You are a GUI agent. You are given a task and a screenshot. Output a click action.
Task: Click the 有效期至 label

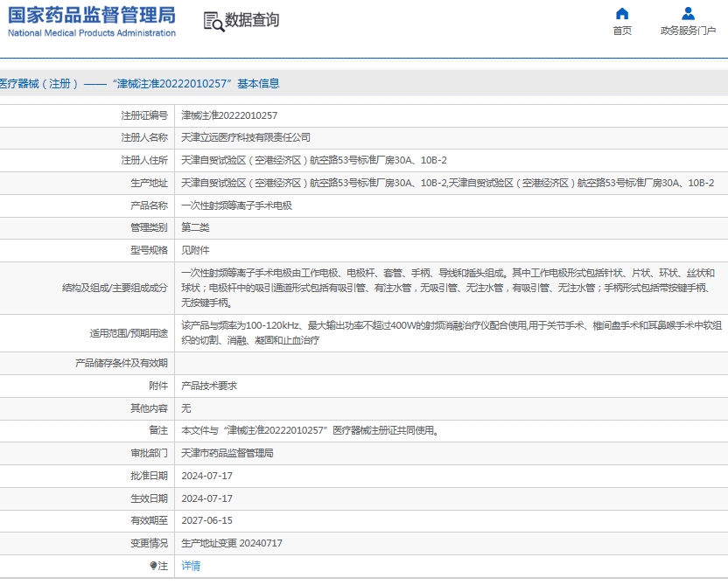click(149, 520)
